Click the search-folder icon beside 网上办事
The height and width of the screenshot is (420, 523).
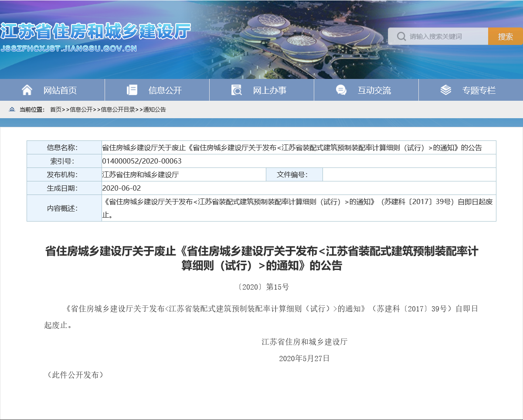click(x=236, y=90)
